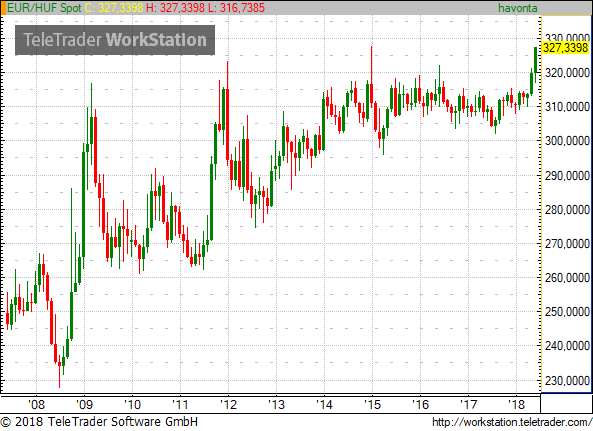Click the 260,0000 price axis label
This screenshot has height=431, width=593.
point(567,278)
